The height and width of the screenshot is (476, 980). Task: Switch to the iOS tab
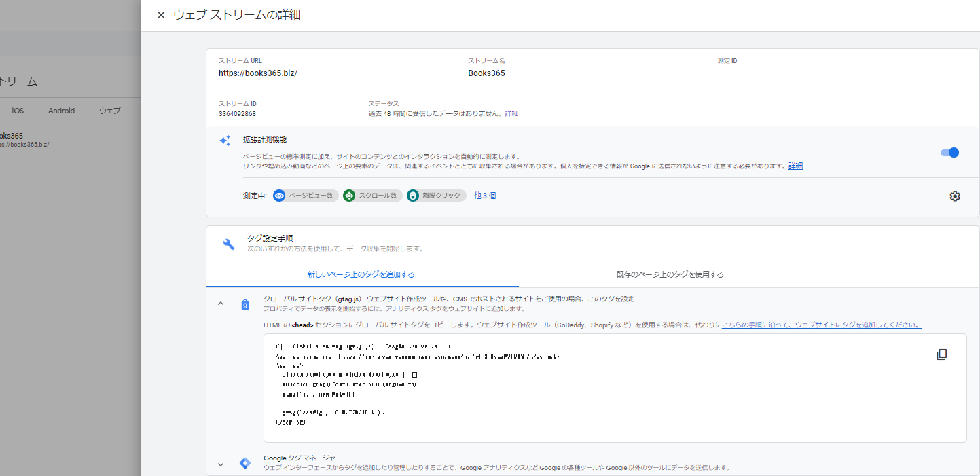(17, 110)
